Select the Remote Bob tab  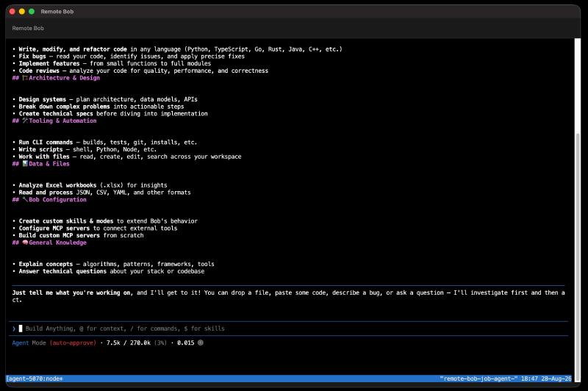(x=28, y=29)
